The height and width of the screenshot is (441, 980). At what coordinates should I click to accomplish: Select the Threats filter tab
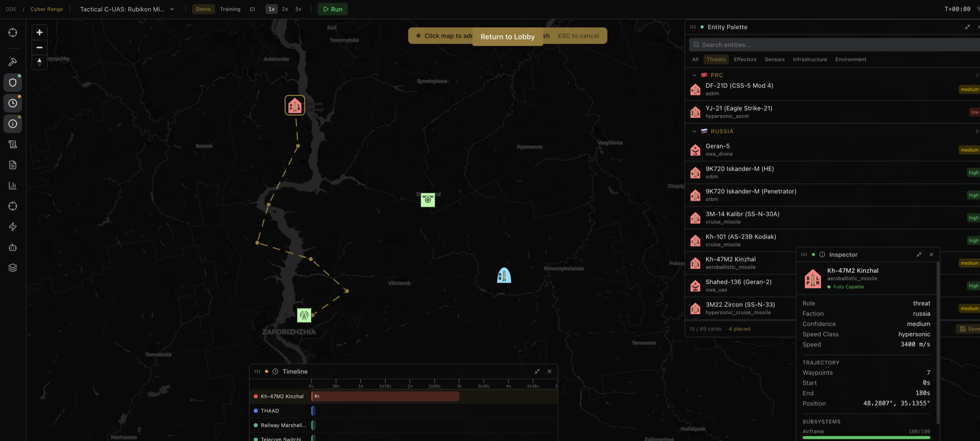click(716, 60)
